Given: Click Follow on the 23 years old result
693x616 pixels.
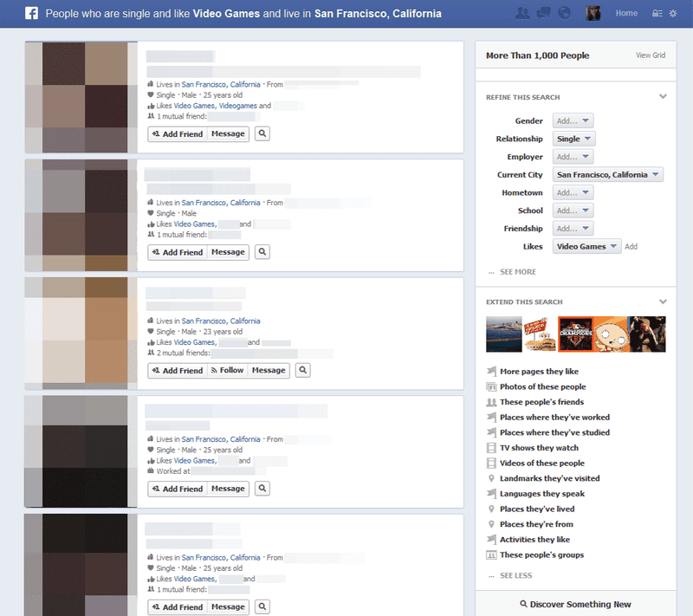Looking at the screenshot, I should 227,370.
